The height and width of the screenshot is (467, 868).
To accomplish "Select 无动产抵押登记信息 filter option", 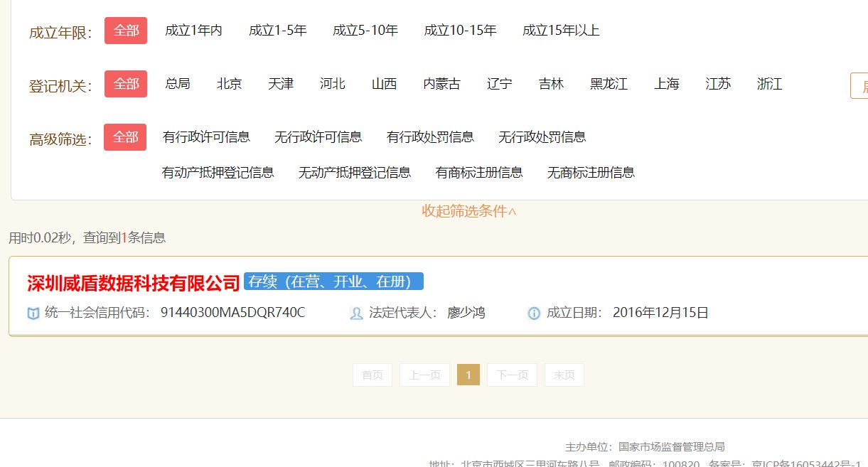I will pos(355,172).
